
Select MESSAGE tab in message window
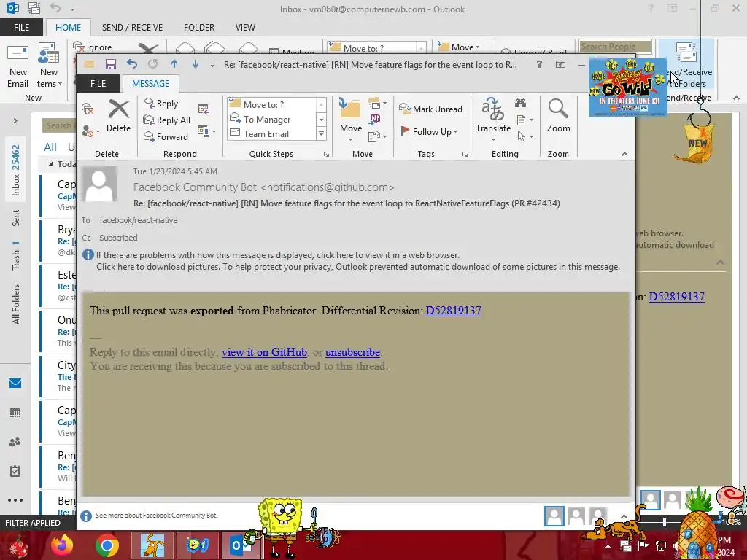(150, 83)
